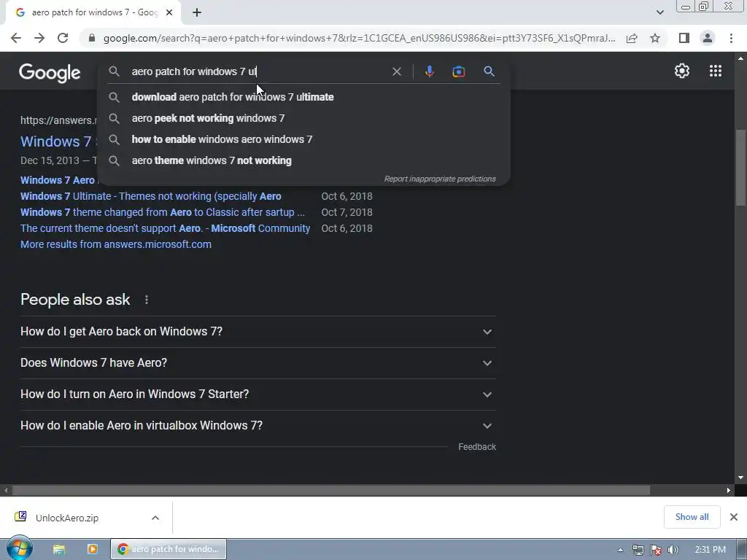Choose suggestion how to enable windows aero

[304, 139]
